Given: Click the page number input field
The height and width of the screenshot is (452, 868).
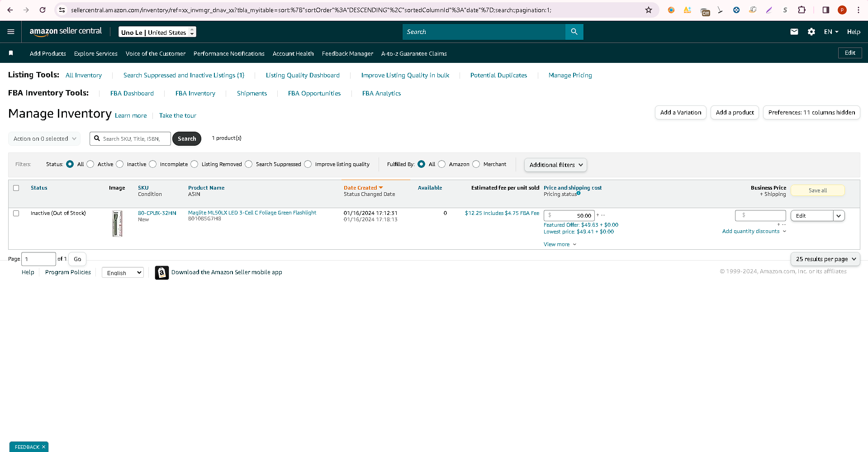Looking at the screenshot, I should 38,259.
